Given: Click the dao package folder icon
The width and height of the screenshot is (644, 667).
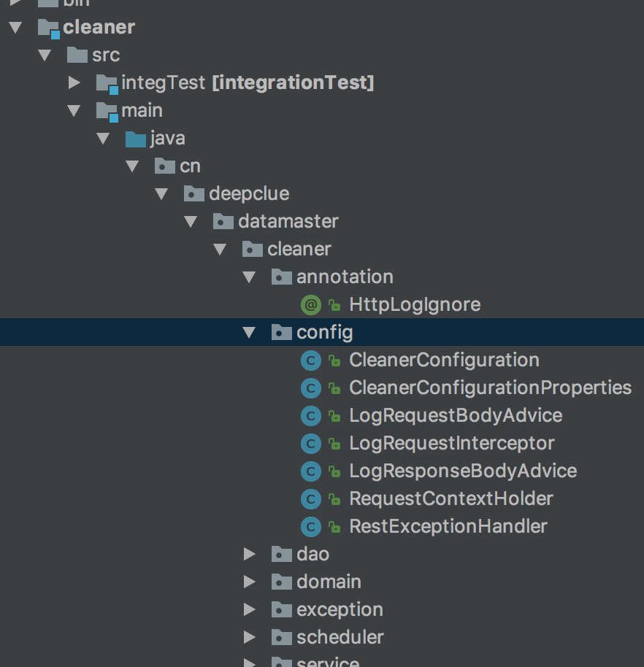Looking at the screenshot, I should (282, 554).
